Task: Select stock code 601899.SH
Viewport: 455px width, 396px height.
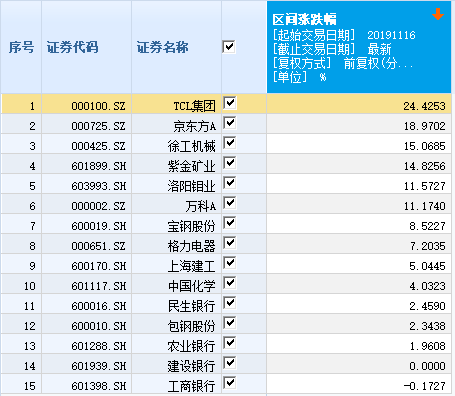Action: coord(98,166)
